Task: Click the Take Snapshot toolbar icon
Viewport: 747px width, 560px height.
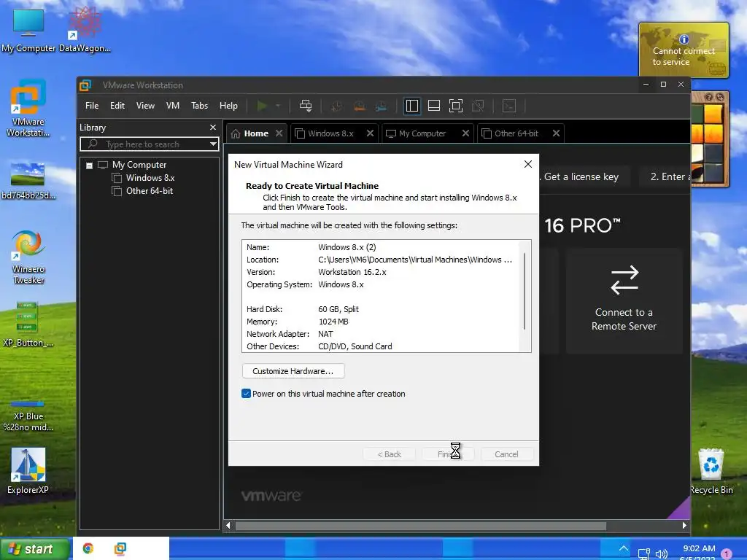Action: click(336, 106)
